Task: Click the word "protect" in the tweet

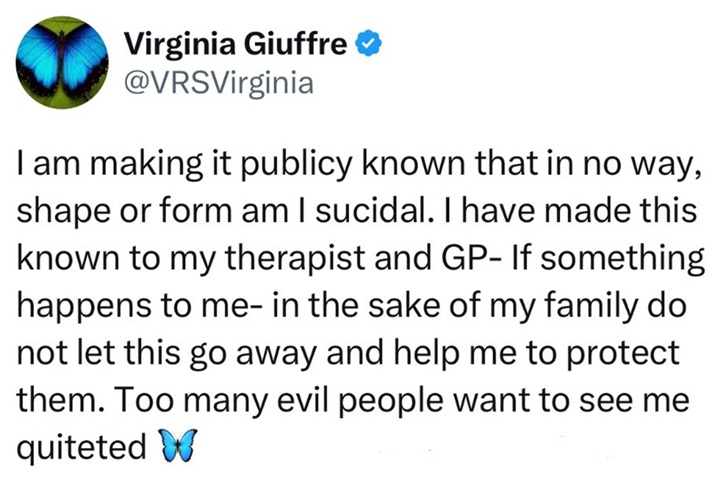Action: click(x=622, y=355)
